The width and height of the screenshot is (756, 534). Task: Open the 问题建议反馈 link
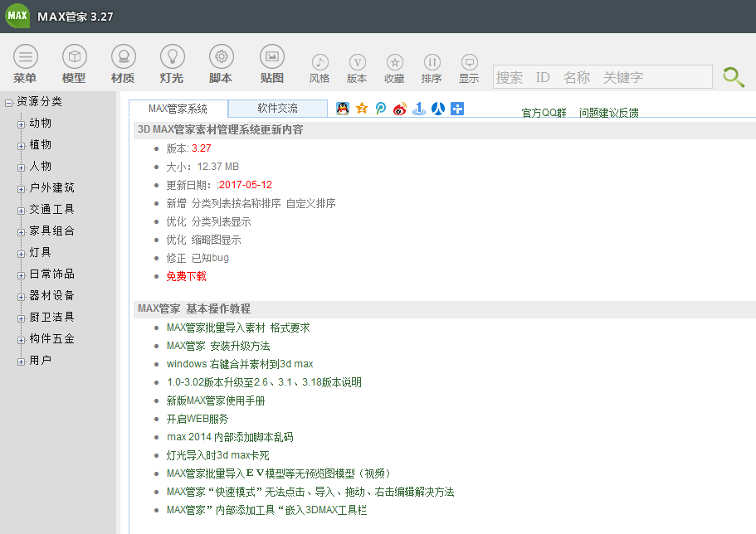point(608,113)
